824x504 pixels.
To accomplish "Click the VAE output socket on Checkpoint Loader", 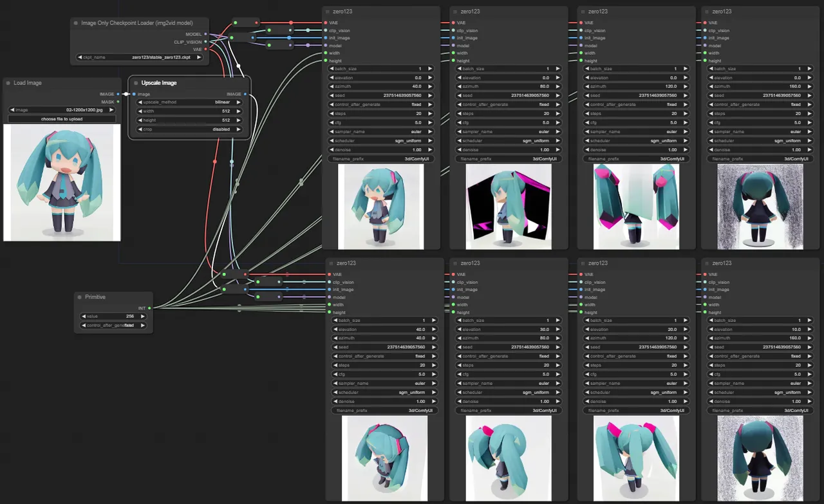I will [205, 49].
